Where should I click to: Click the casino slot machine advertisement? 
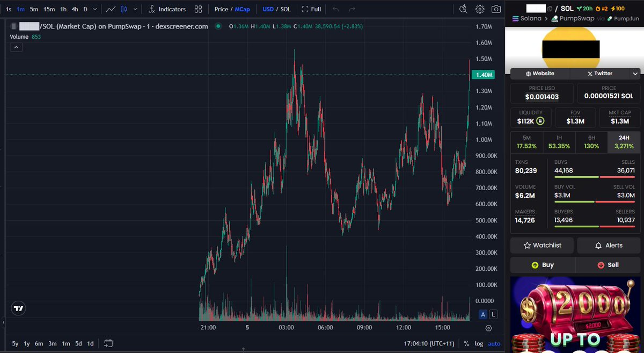click(x=575, y=315)
